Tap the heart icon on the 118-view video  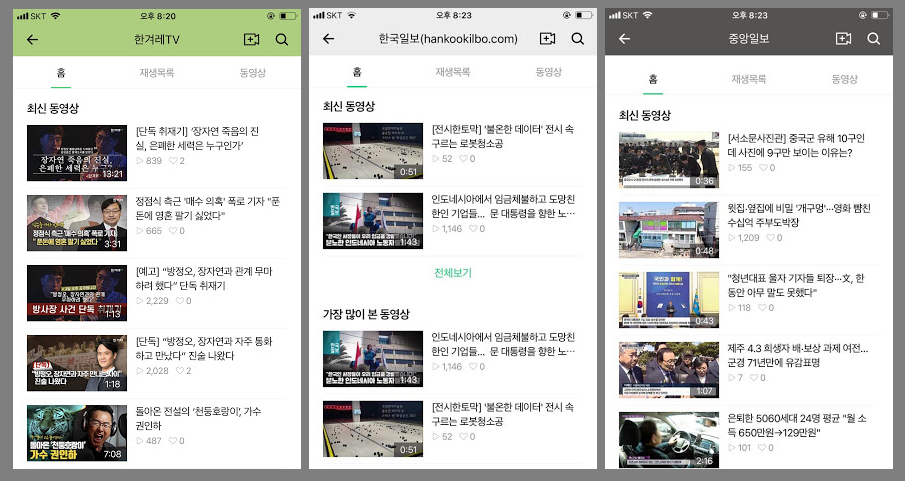coord(762,308)
